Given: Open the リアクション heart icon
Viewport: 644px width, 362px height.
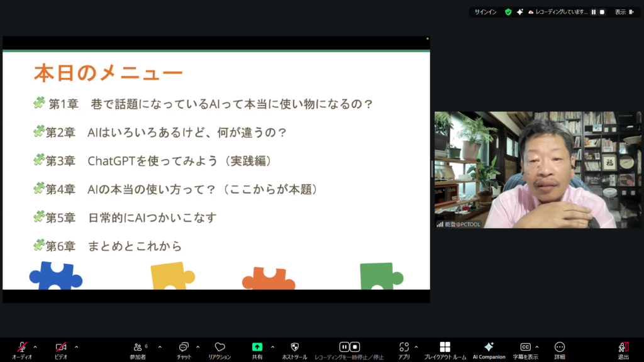Looking at the screenshot, I should click(x=219, y=348).
